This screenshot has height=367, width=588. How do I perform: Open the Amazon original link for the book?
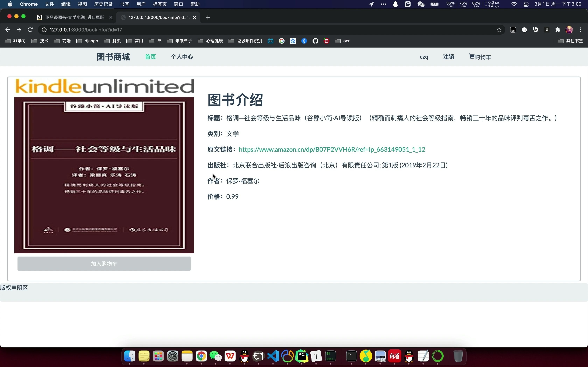point(332,149)
